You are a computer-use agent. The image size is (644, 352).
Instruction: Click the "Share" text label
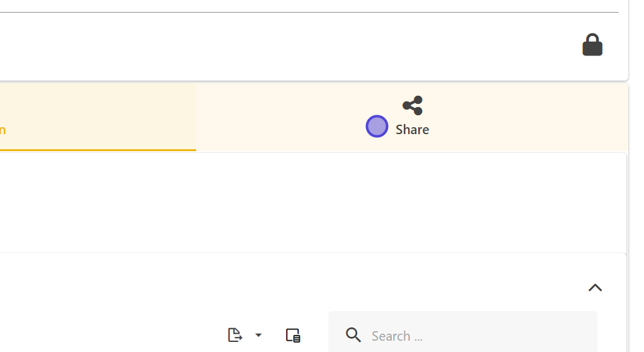click(x=413, y=130)
